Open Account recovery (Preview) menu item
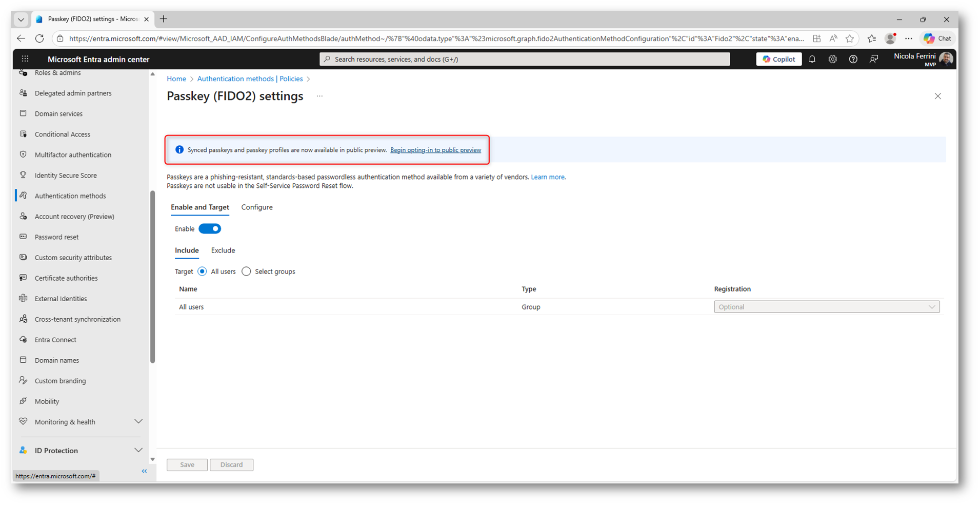Image resolution: width=980 pixels, height=505 pixels. (x=74, y=217)
